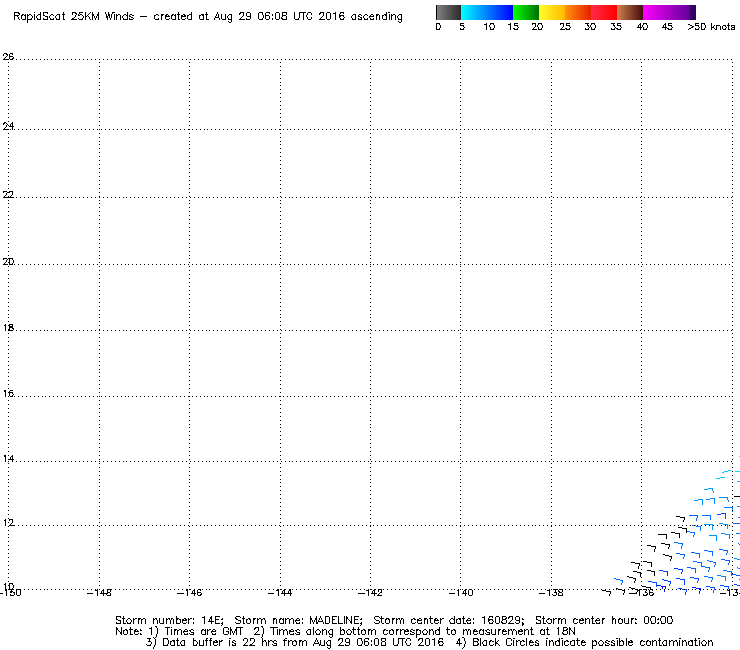
Task: Click latitude axis label 20
Action: point(8,262)
